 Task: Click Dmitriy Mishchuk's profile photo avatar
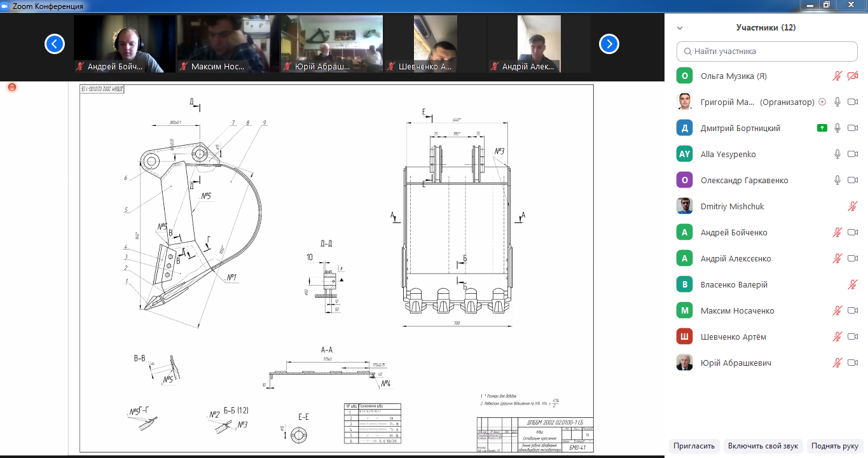(684, 206)
